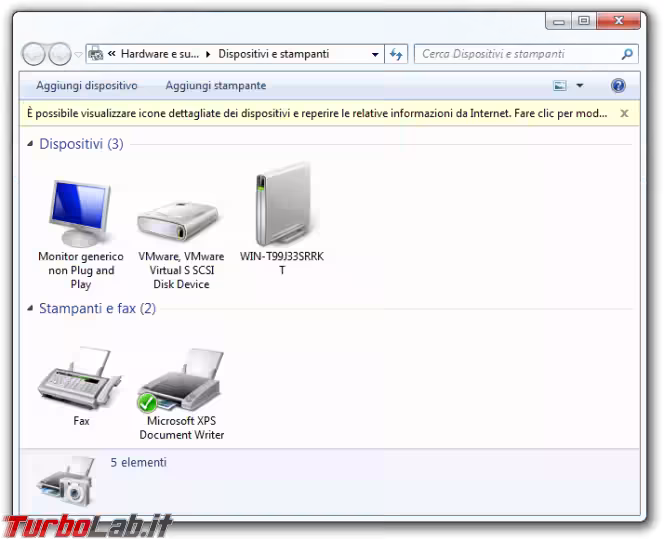Open the help question mark icon
This screenshot has height=540, width=664.
pyautogui.click(x=618, y=86)
